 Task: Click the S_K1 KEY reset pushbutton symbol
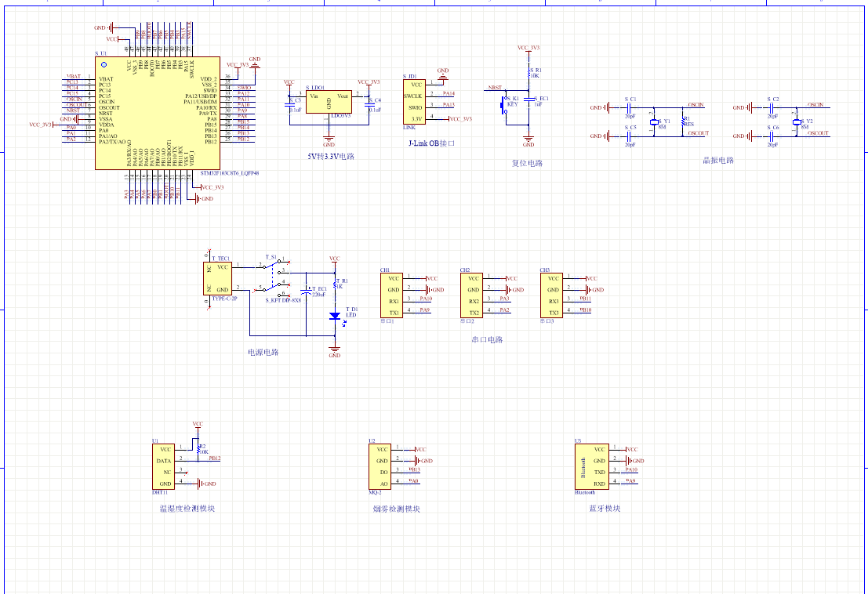click(x=504, y=109)
